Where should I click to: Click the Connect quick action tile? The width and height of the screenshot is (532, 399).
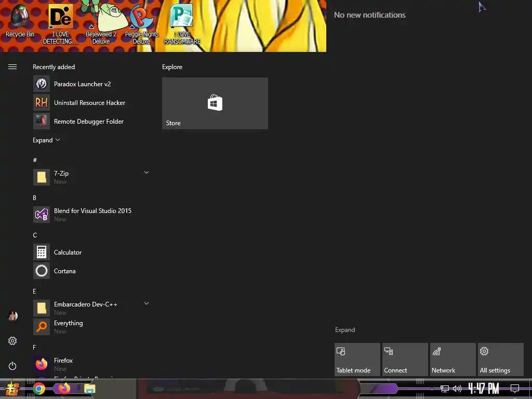pyautogui.click(x=405, y=360)
